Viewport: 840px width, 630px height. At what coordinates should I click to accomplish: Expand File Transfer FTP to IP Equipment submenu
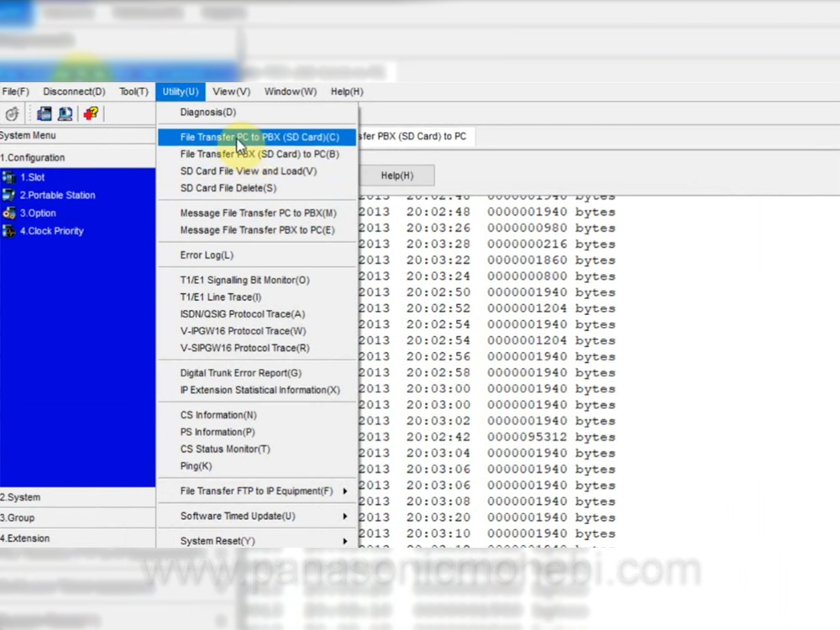[x=344, y=491]
